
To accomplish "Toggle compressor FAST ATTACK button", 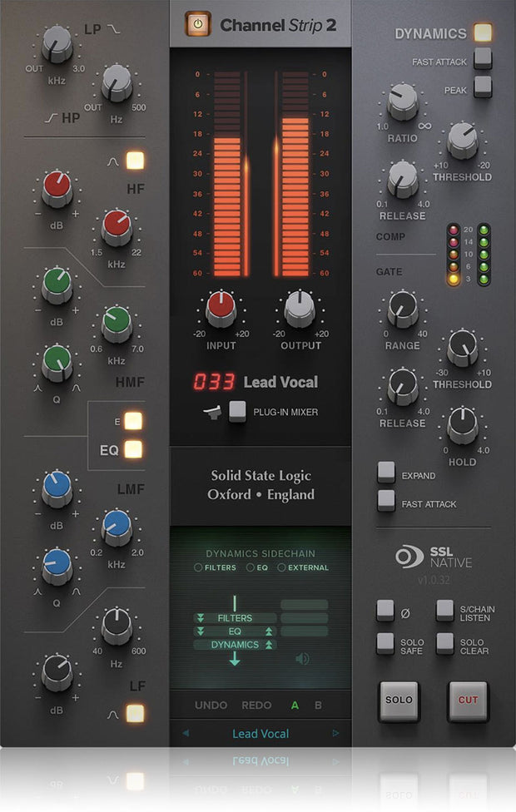I will coord(483,57).
